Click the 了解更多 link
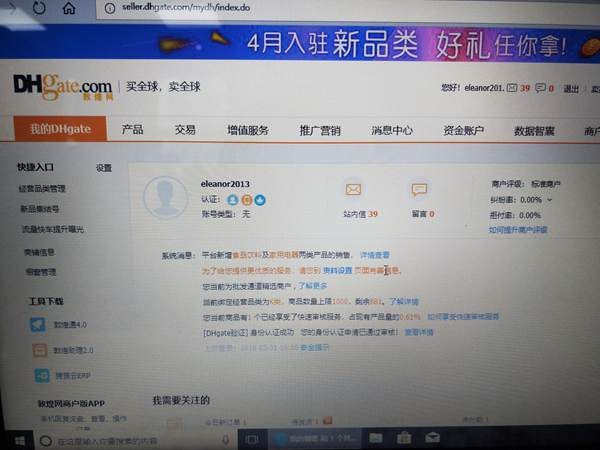The image size is (600, 450). (313, 285)
